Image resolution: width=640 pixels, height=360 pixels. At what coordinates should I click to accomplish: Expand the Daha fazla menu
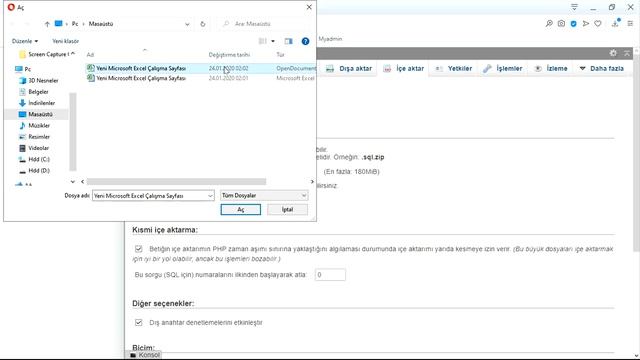(602, 69)
